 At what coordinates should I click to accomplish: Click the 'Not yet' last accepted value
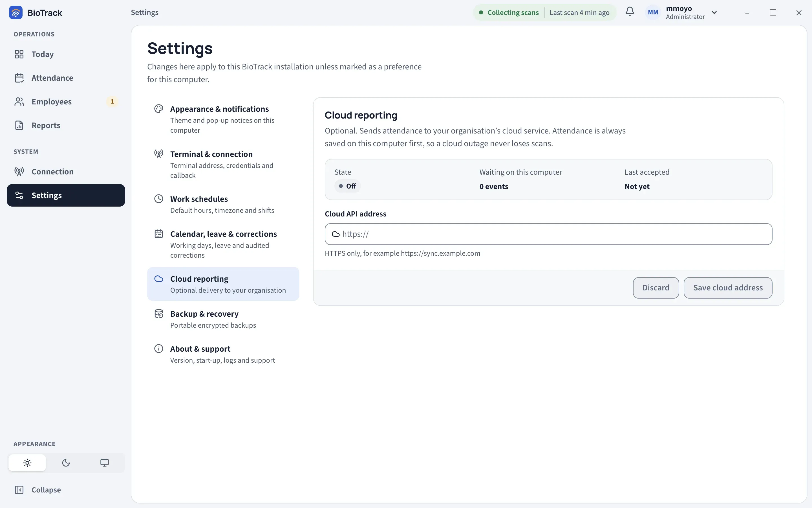[x=637, y=187]
